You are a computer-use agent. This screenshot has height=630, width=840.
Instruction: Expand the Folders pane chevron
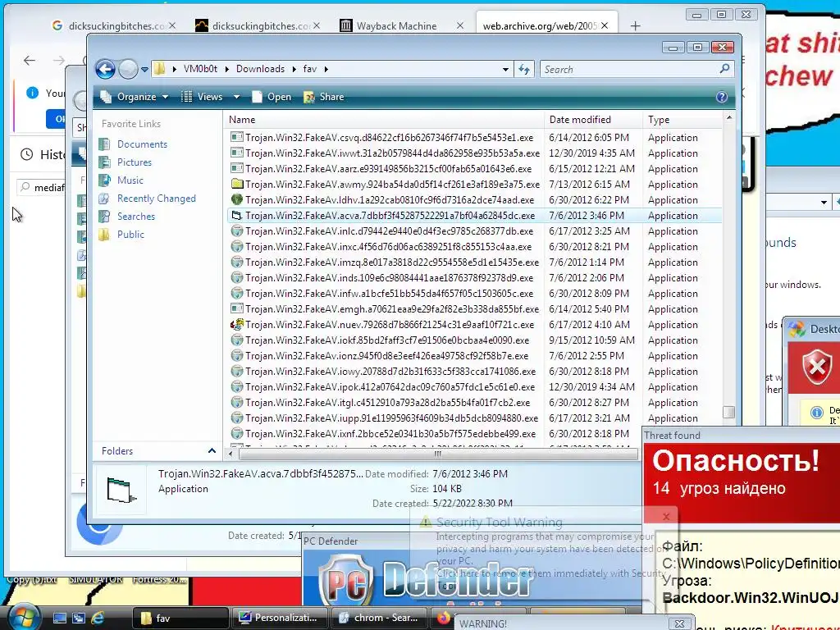[x=212, y=451]
